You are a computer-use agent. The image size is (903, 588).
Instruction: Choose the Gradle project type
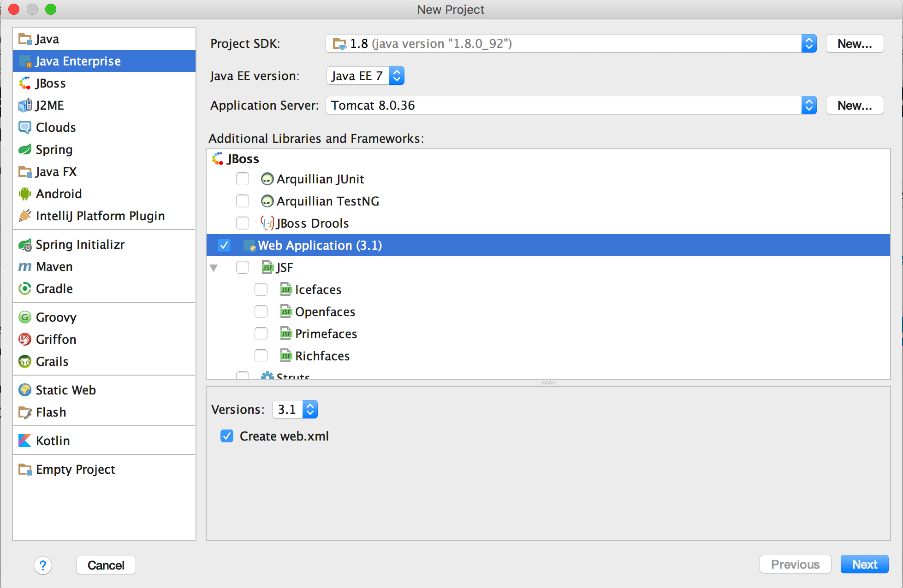pos(104,289)
